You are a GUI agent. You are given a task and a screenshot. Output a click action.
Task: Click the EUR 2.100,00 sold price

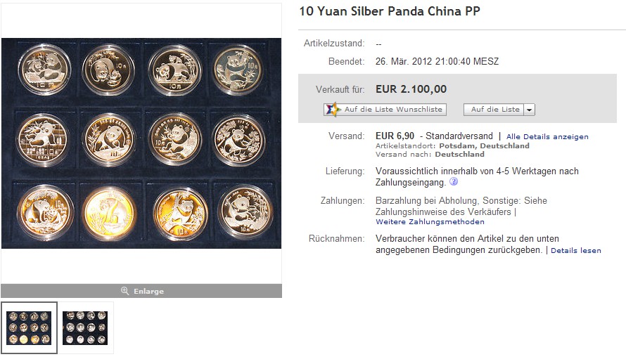pyautogui.click(x=411, y=89)
